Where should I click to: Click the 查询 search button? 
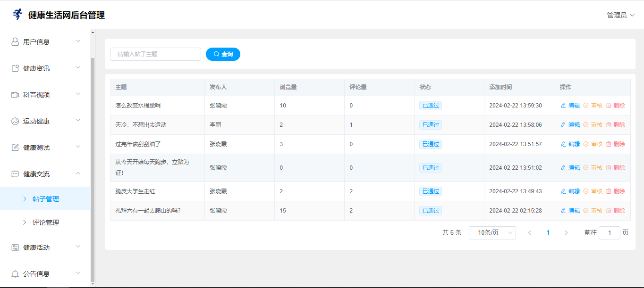coord(223,54)
